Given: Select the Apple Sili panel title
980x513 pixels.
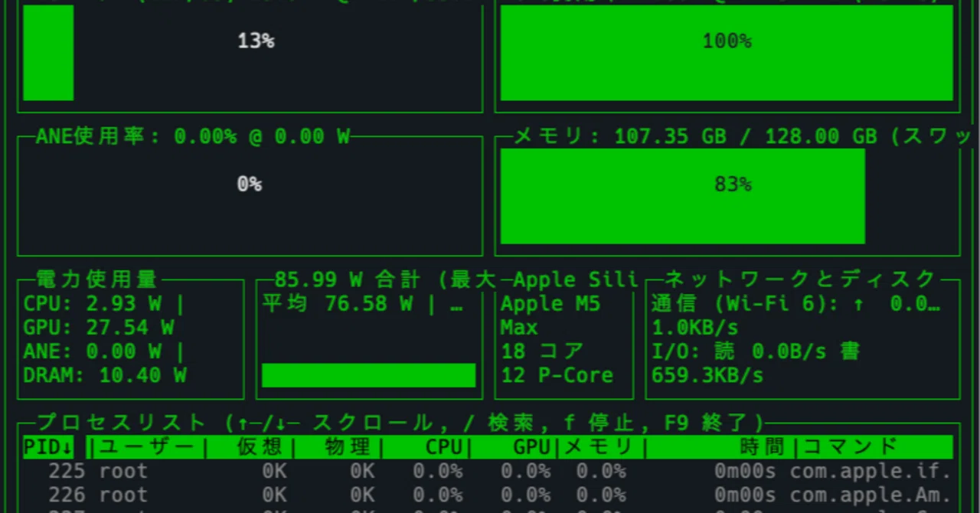Looking at the screenshot, I should click(575, 279).
